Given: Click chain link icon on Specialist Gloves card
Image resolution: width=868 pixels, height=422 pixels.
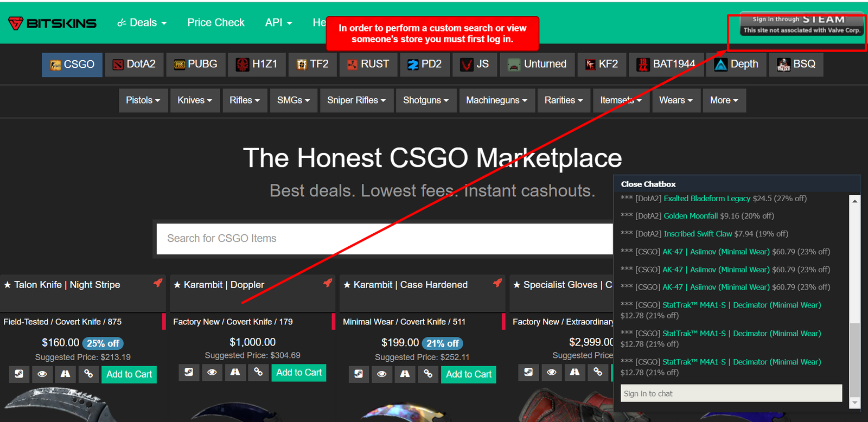Looking at the screenshot, I should click(598, 372).
